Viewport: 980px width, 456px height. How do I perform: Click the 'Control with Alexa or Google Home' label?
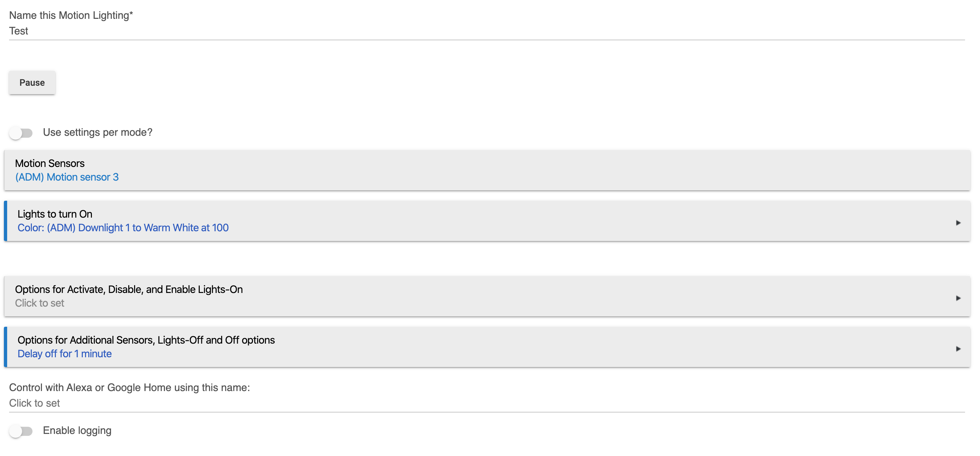click(129, 387)
